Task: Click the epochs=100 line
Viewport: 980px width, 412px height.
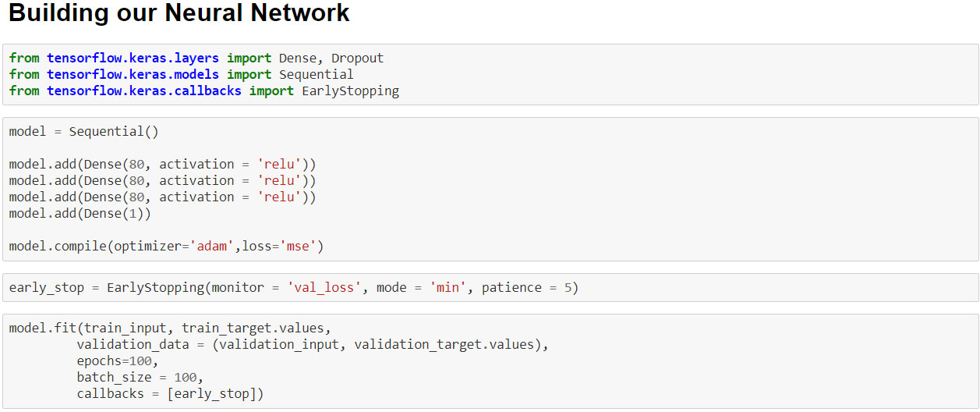Action: click(118, 361)
